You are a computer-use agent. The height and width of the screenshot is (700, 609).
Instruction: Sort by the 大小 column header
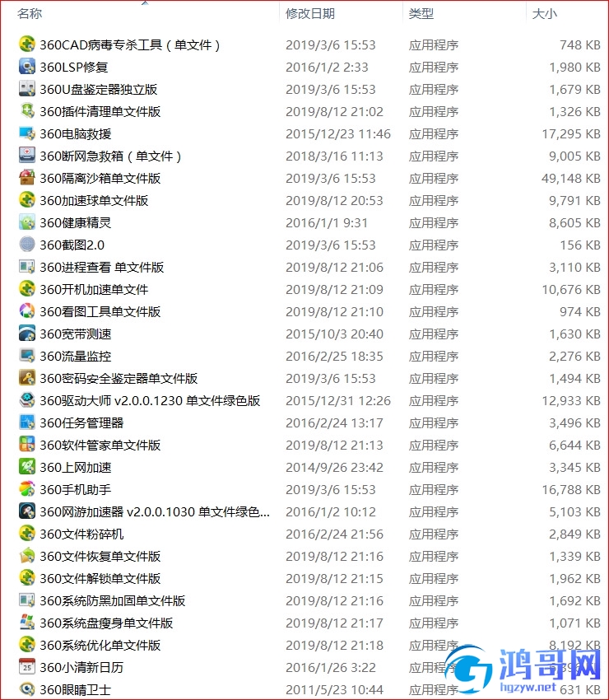pos(544,13)
